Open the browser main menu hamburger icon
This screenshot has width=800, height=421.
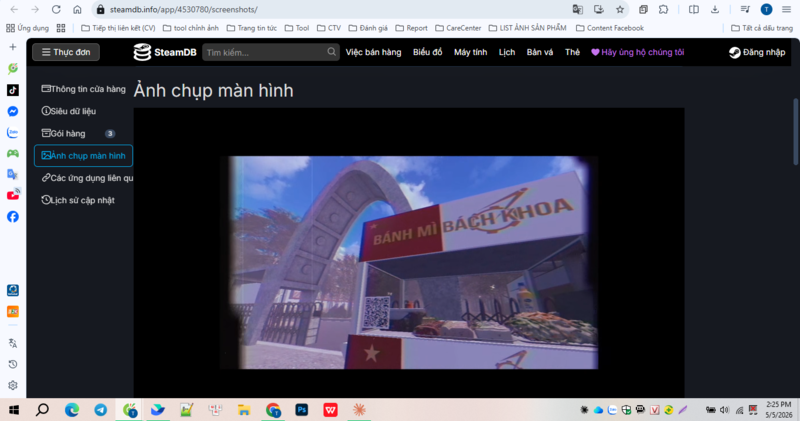[786, 9]
